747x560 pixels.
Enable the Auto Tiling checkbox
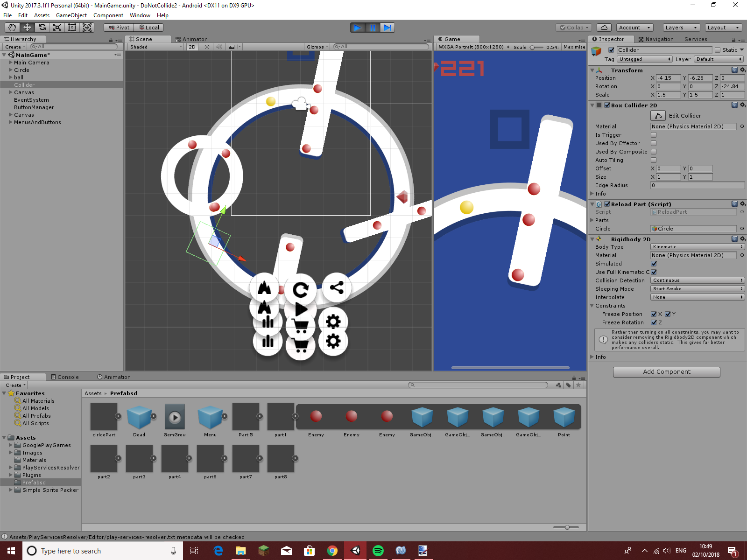pos(654,160)
